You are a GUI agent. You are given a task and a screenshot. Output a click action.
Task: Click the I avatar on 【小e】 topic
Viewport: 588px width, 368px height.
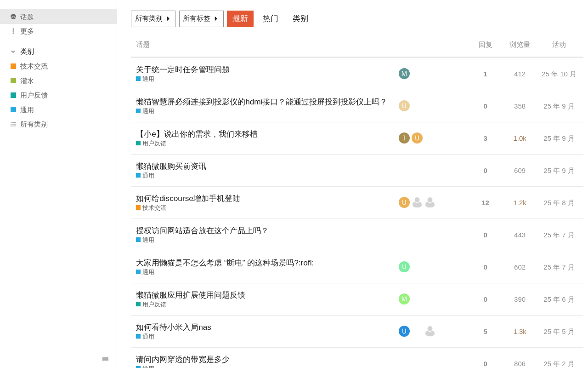tap(404, 138)
